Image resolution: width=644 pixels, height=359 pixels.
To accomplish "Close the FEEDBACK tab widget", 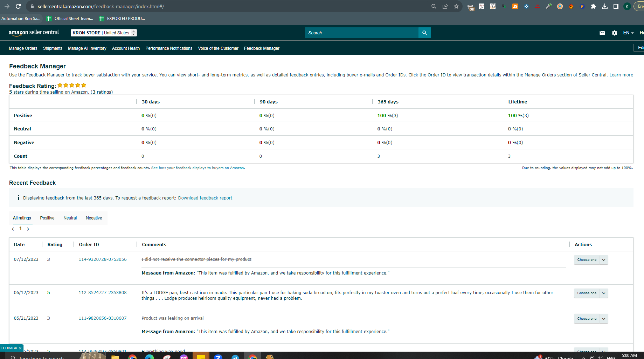I will click(20, 348).
